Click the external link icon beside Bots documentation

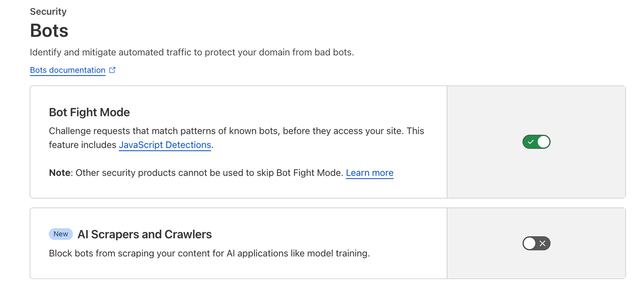point(112,70)
